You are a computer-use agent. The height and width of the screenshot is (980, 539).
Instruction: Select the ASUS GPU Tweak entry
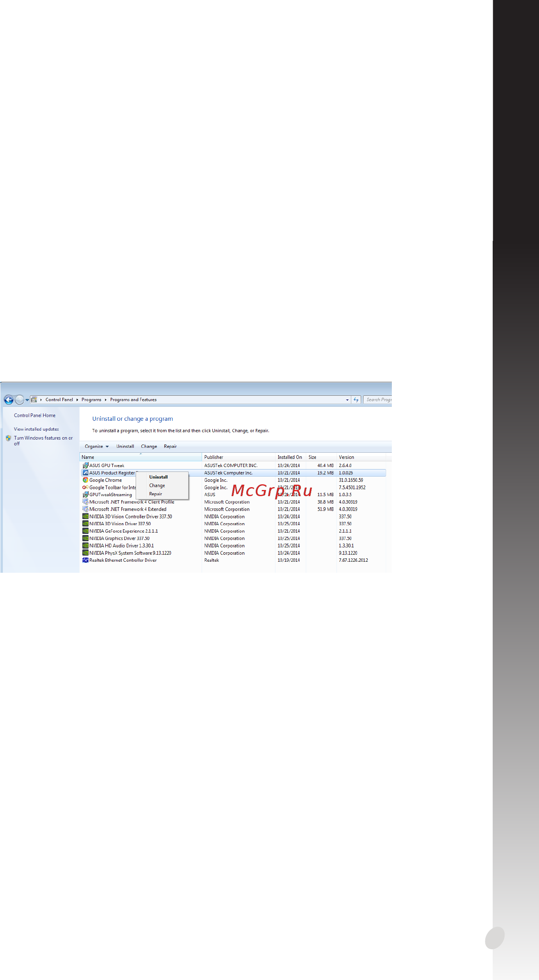coord(233,465)
